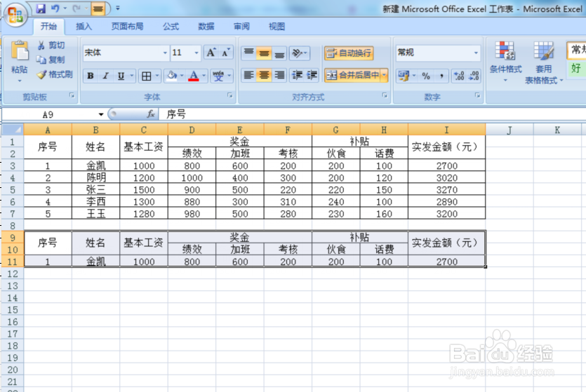586x392 pixels.
Task: Click the insert function fx button
Action: (x=151, y=114)
